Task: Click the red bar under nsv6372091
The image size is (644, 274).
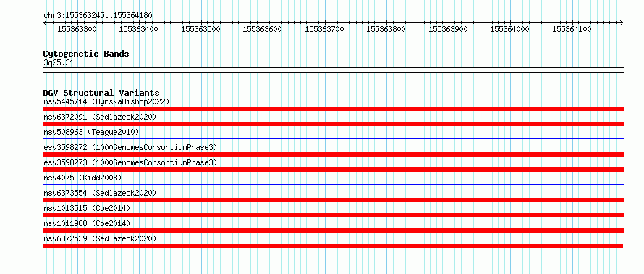Action: [x=333, y=124]
